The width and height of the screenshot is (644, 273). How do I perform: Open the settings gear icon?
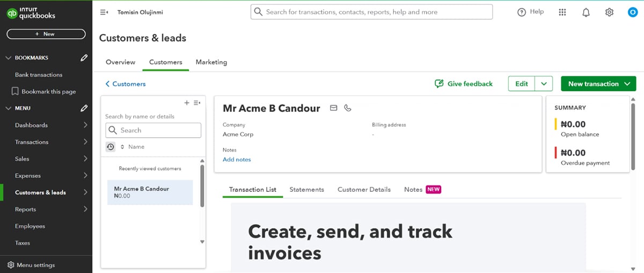click(609, 12)
